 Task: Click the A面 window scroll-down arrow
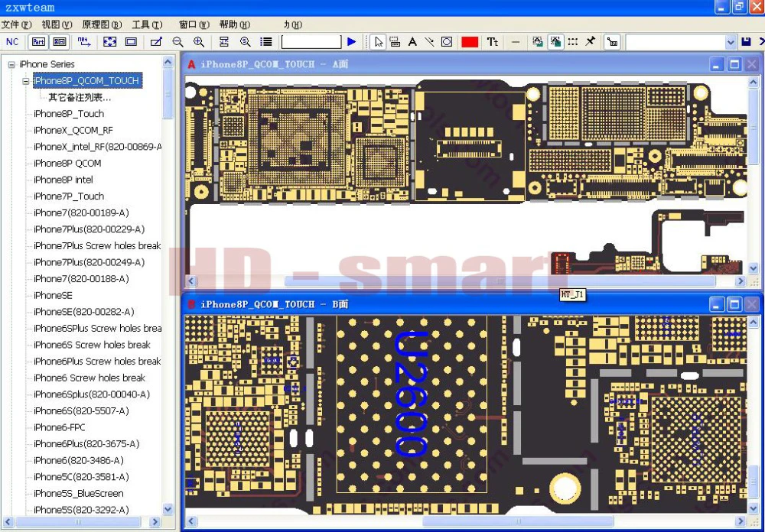754,268
